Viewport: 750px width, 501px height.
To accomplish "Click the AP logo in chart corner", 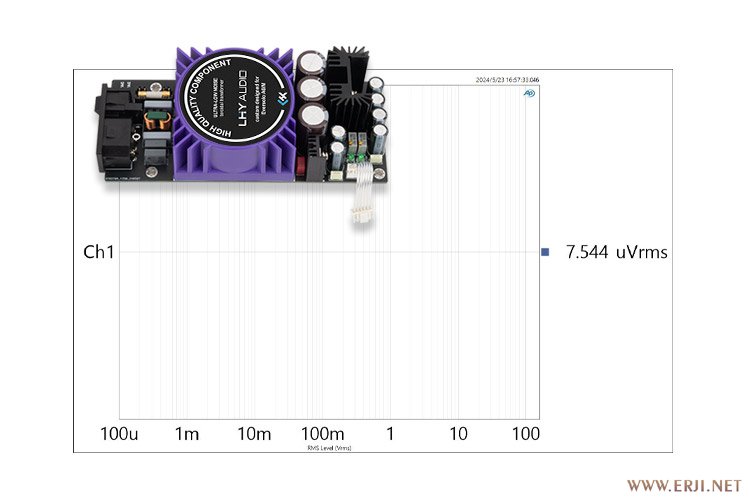I will tap(528, 94).
